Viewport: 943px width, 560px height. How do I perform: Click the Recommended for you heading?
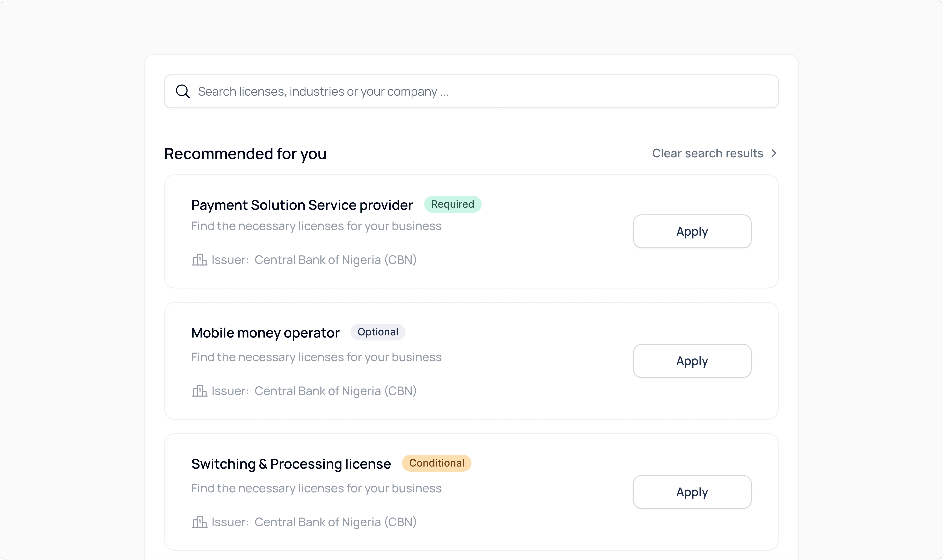(245, 154)
